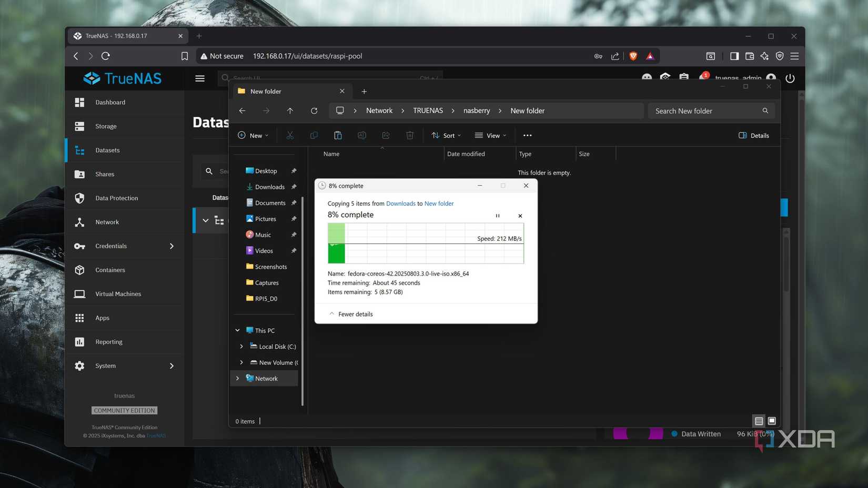Viewport: 868px width, 488px height.
Task: Toggle the browser sidebar panel
Action: 734,56
